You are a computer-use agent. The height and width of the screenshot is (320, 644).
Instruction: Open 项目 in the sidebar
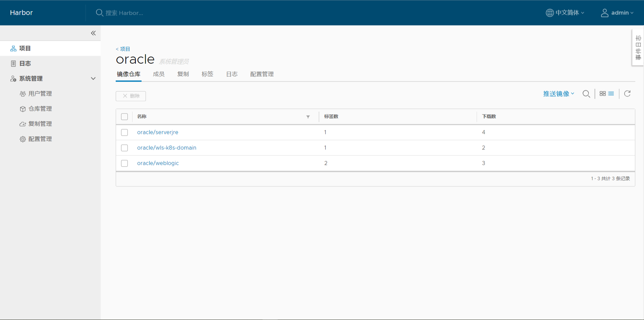[x=50, y=48]
